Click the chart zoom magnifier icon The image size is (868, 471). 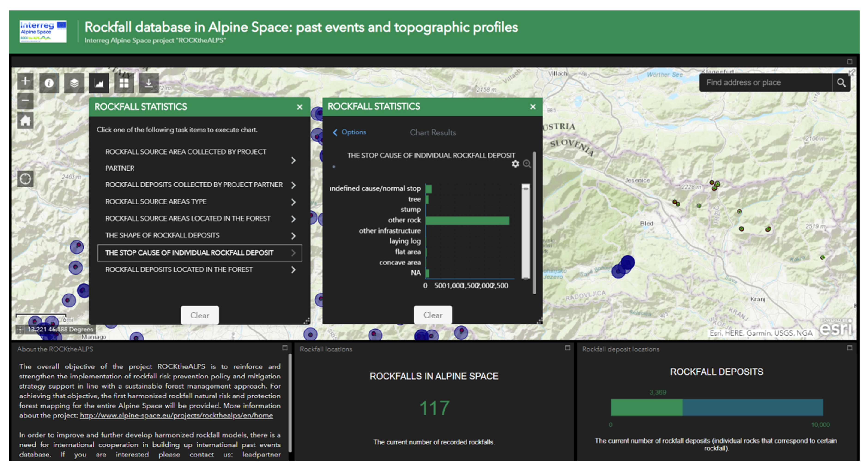pyautogui.click(x=527, y=164)
